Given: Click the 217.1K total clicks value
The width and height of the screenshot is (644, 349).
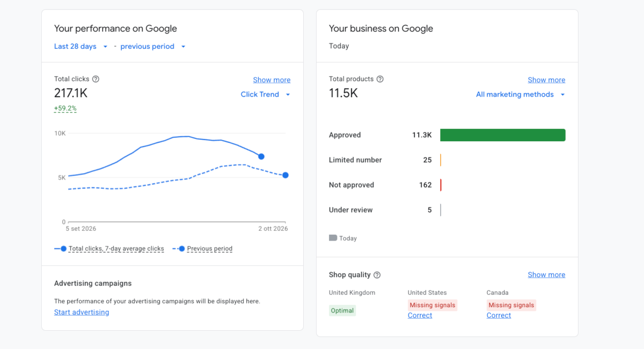Looking at the screenshot, I should 71,93.
